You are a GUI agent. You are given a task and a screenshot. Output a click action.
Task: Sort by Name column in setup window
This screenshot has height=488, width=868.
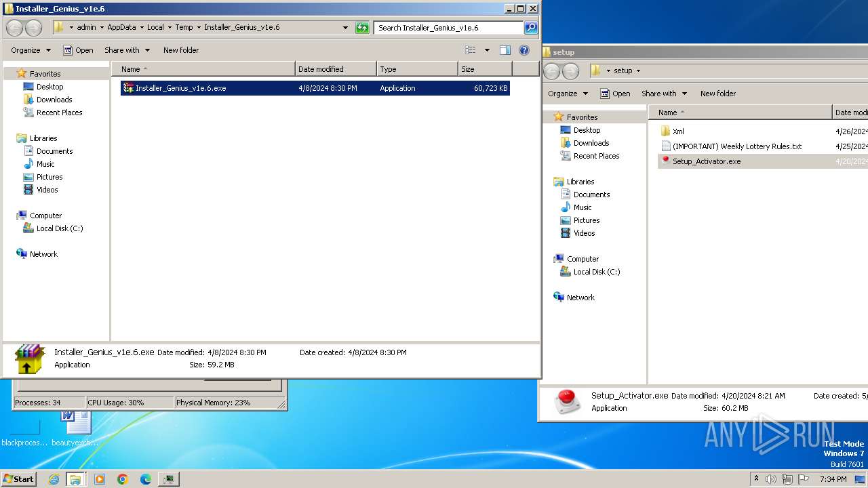(x=741, y=113)
